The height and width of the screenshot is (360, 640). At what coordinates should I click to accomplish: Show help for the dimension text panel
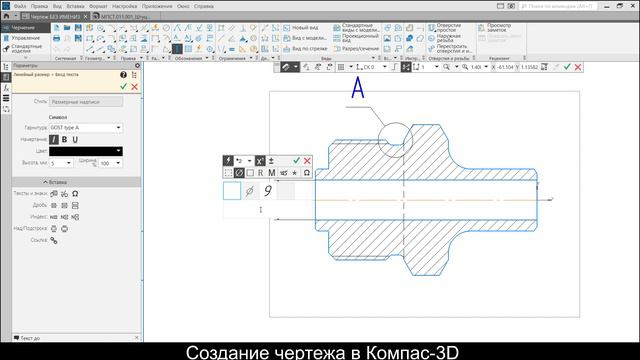pos(123,75)
